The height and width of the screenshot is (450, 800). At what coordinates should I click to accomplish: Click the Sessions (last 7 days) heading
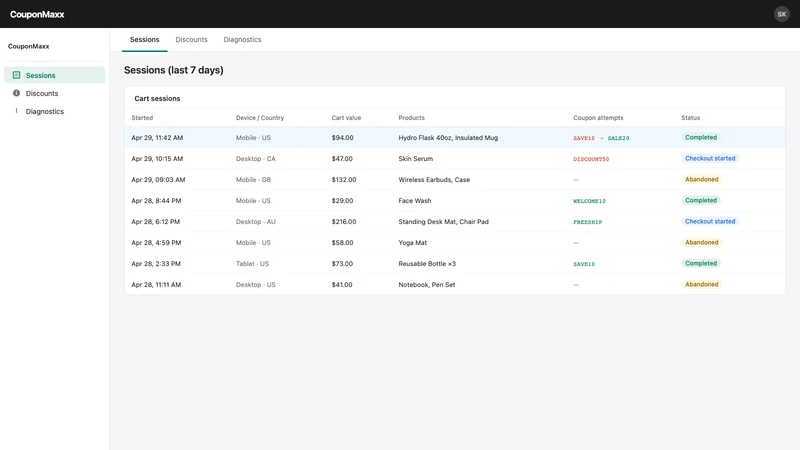coord(173,70)
